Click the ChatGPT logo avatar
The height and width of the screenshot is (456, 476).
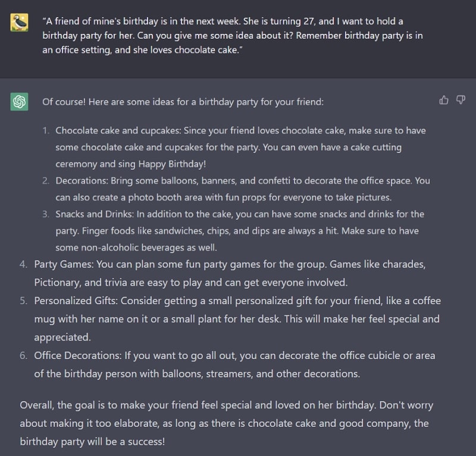click(19, 101)
